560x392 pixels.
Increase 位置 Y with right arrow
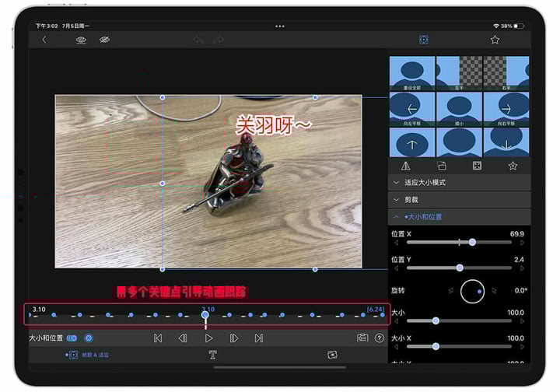pyautogui.click(x=522, y=268)
